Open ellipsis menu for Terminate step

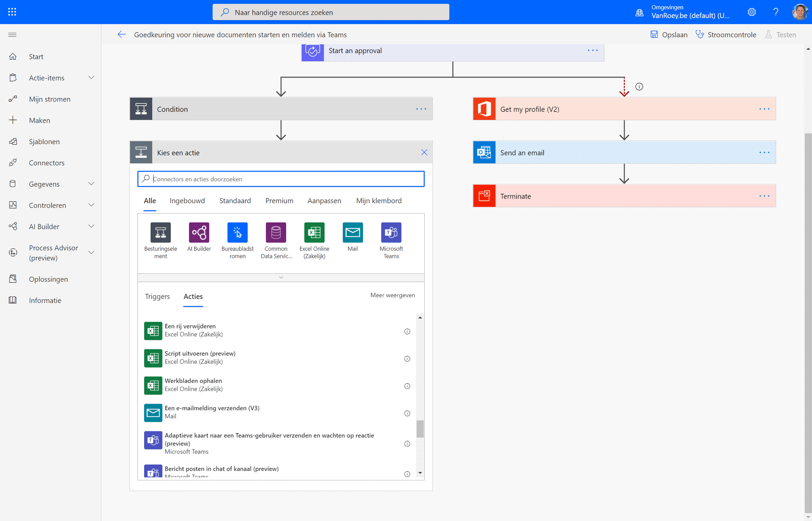764,196
